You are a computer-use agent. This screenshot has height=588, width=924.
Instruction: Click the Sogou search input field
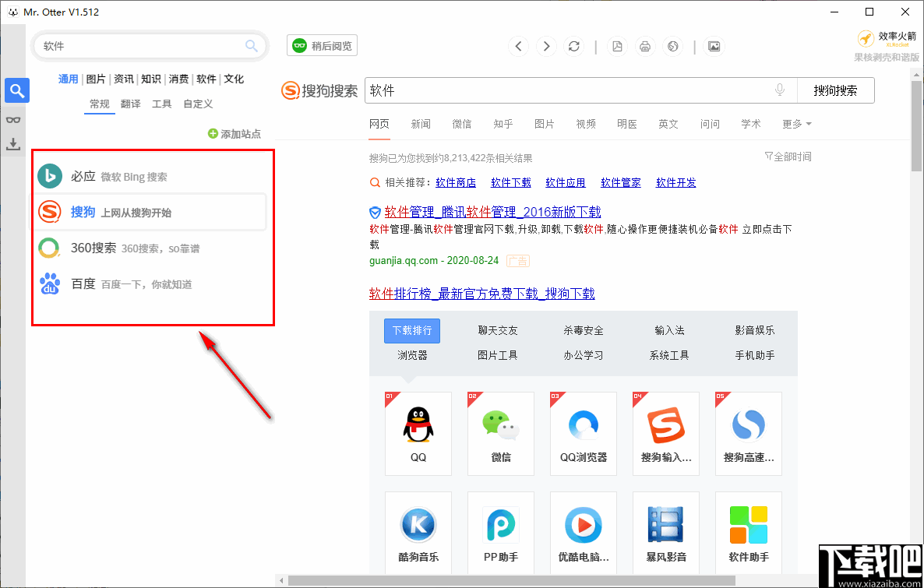tap(581, 90)
